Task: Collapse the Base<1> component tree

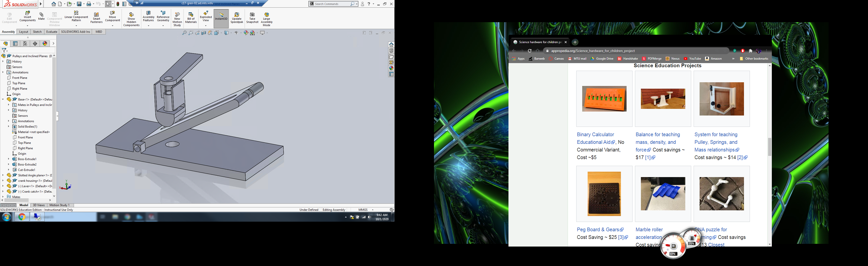Action: (3, 100)
